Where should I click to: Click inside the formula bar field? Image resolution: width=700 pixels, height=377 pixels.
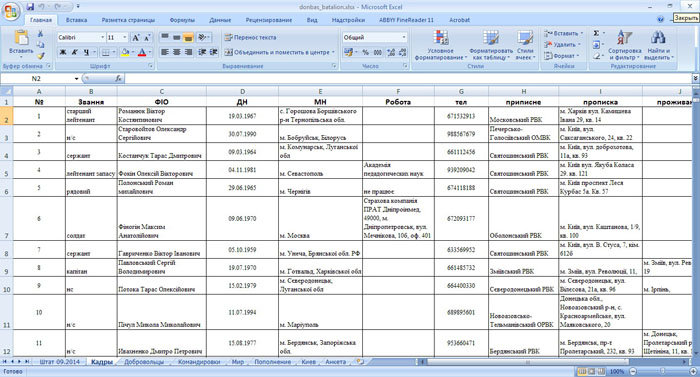pyautogui.click(x=407, y=79)
